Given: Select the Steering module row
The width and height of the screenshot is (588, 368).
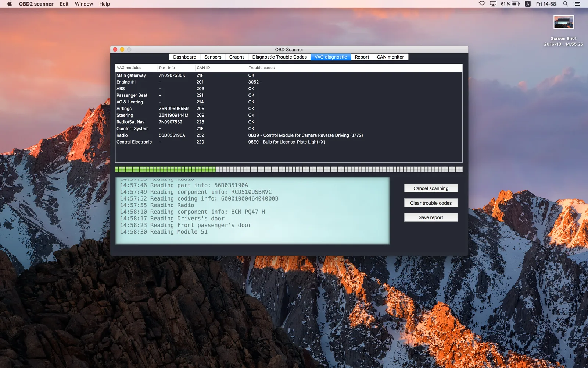Looking at the screenshot, I should [289, 115].
